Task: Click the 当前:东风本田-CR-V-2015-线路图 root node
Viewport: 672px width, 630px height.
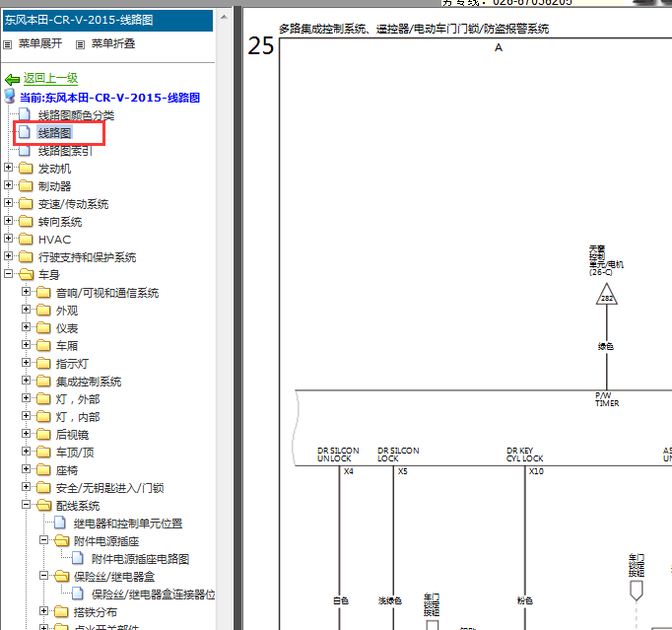Action: pos(109,98)
